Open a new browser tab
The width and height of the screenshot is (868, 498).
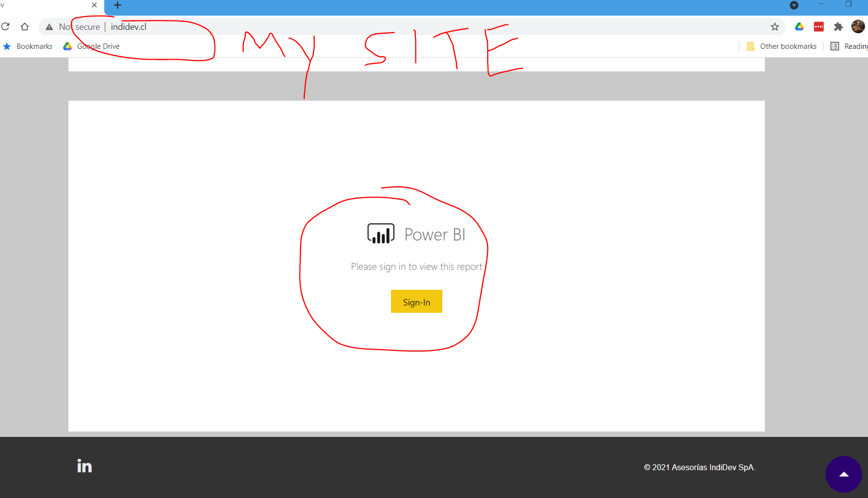[x=117, y=5]
